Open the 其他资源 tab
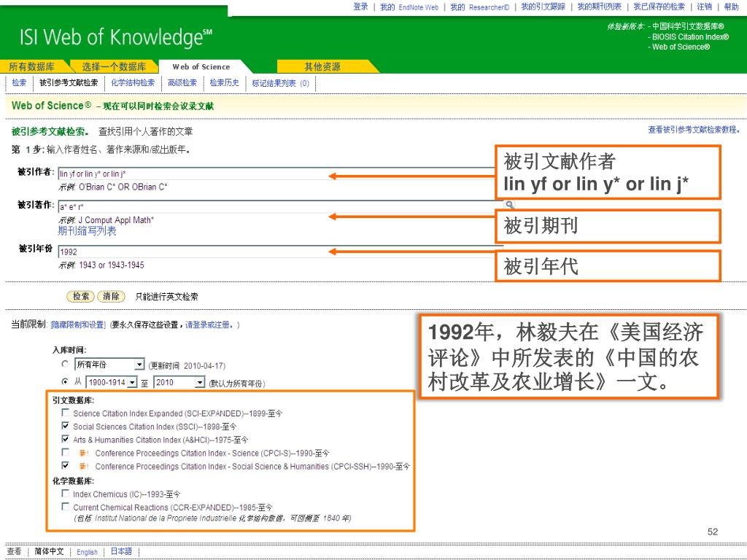 (322, 66)
